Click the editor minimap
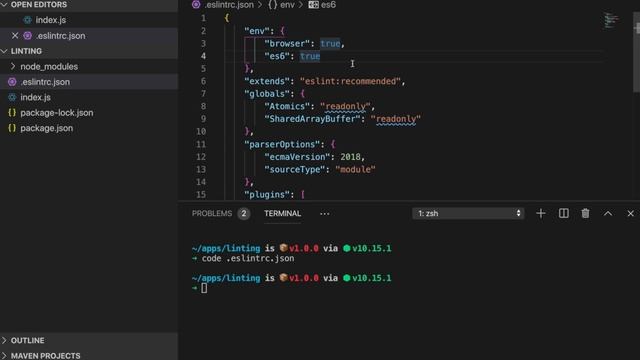The height and width of the screenshot is (360, 640). 611,20
